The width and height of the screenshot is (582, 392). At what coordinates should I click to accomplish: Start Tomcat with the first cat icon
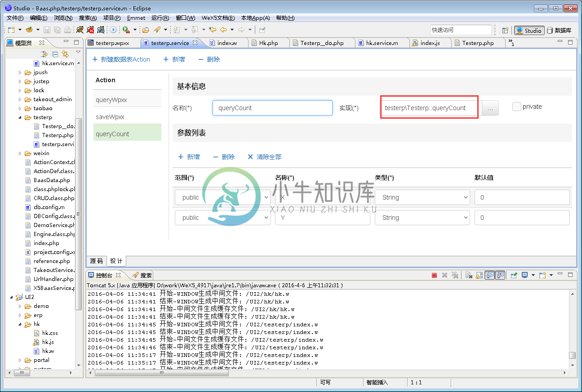coord(80,30)
